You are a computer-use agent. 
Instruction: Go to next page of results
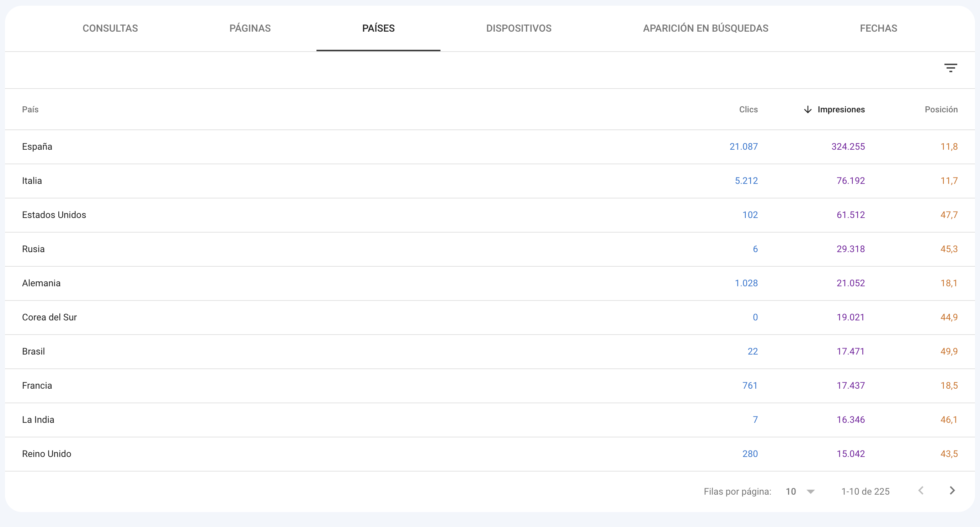click(x=952, y=490)
